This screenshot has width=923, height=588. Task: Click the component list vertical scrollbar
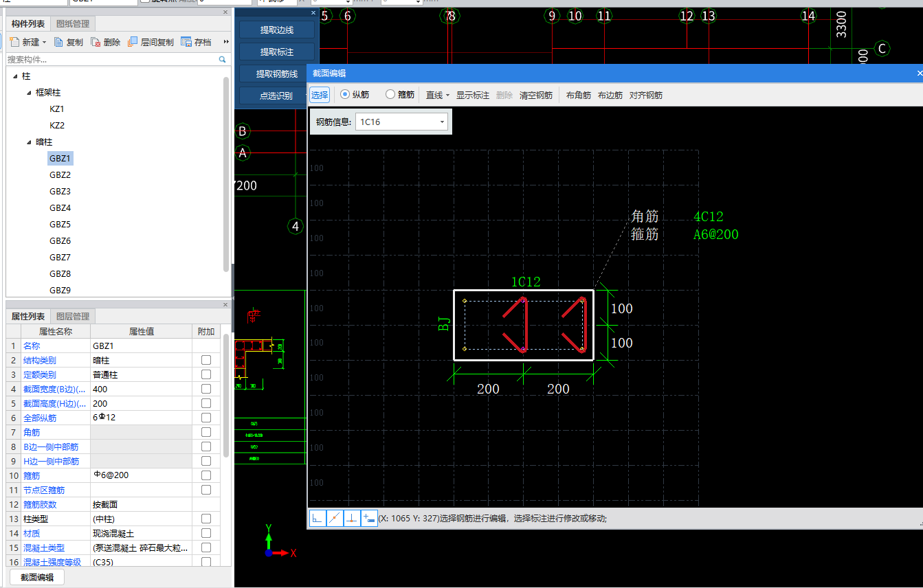[x=226, y=173]
